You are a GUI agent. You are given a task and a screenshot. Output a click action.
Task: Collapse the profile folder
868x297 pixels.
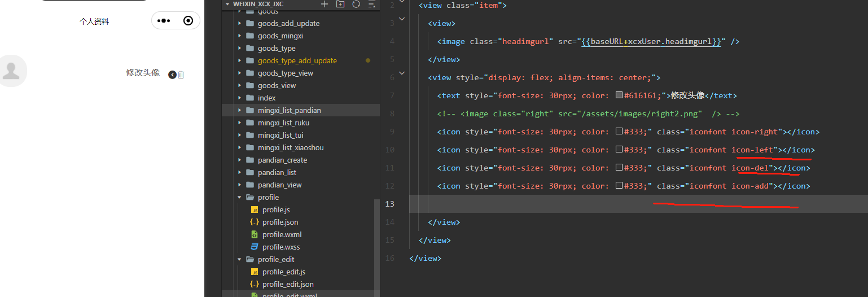point(239,197)
